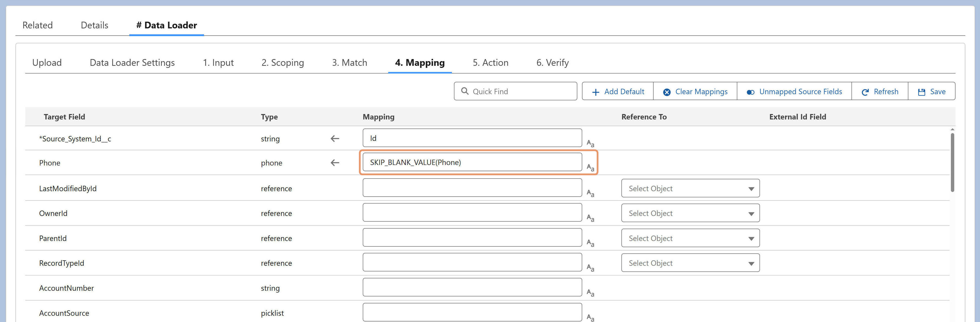Click the Aa icon beside the Id mapping
This screenshot has height=322, width=980.
click(x=590, y=143)
